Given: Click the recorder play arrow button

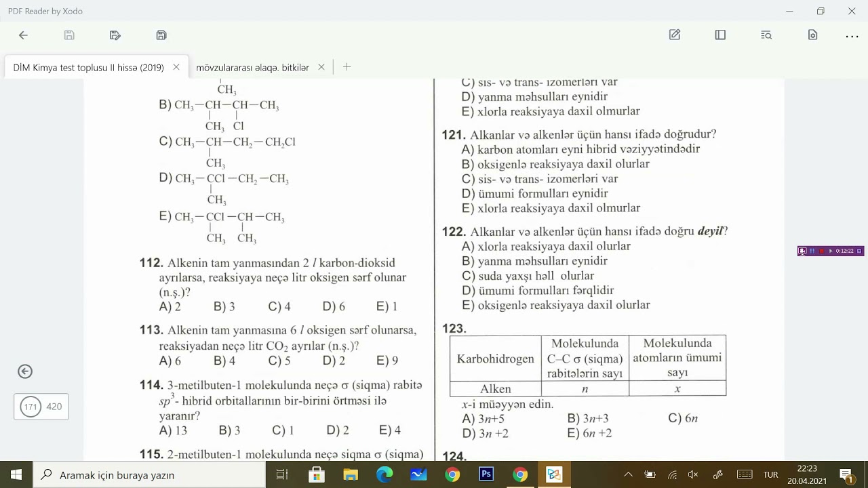Looking at the screenshot, I should (831, 251).
